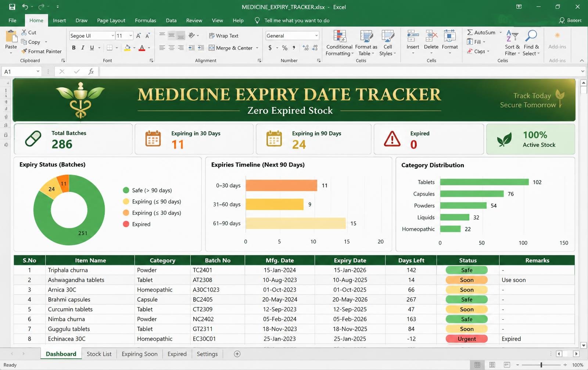Apply percent style format
Image resolution: width=588 pixels, height=370 pixels.
[284, 48]
